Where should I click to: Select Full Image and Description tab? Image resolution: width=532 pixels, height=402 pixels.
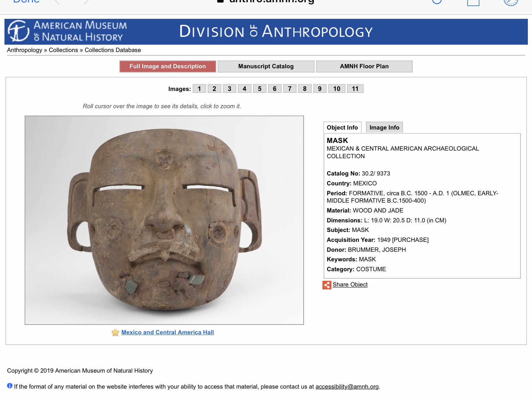[x=167, y=66]
